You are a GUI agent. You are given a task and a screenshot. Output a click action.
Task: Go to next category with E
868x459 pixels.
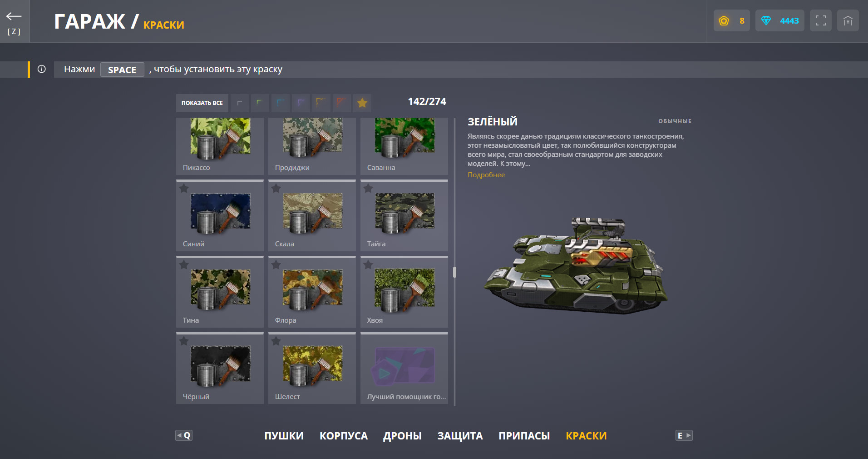click(x=684, y=435)
